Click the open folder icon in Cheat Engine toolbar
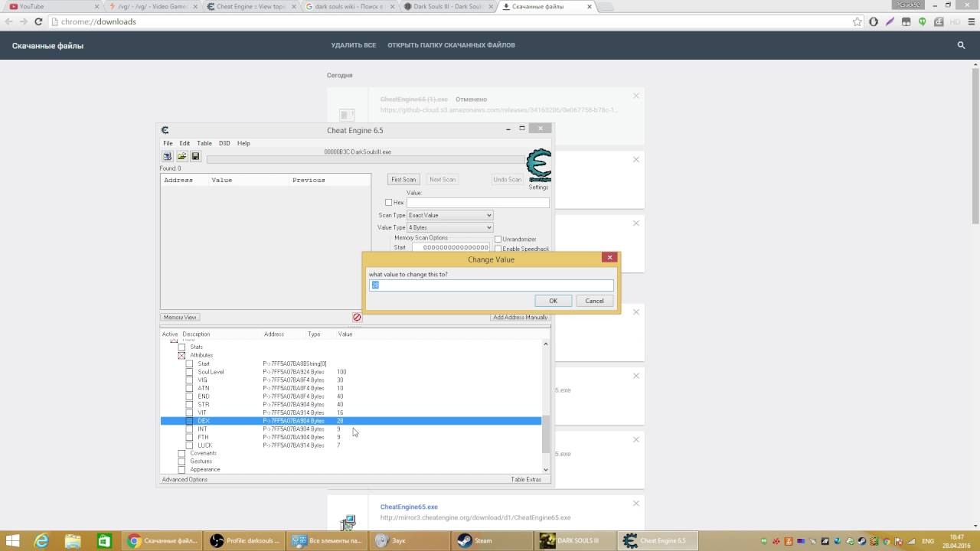This screenshot has width=980, height=551. 181,156
